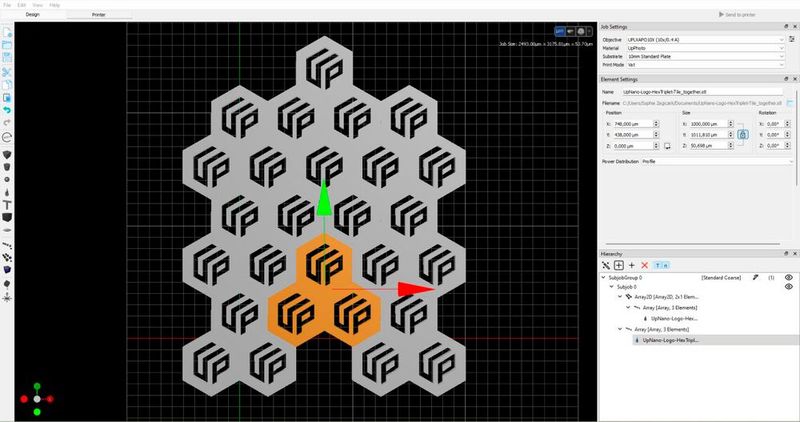Open objective settings icon beside Objective dropdown
800x422 pixels.
pyautogui.click(x=791, y=39)
